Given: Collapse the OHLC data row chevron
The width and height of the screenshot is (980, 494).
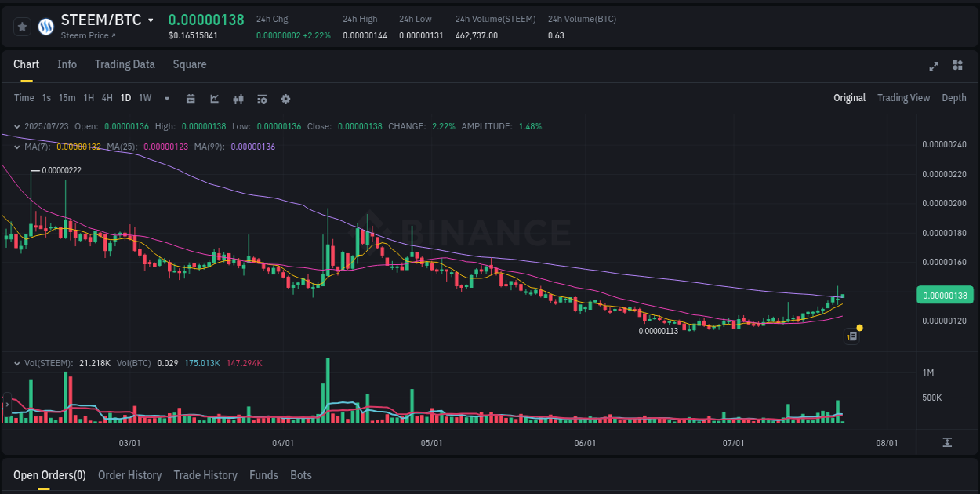Looking at the screenshot, I should [x=17, y=125].
